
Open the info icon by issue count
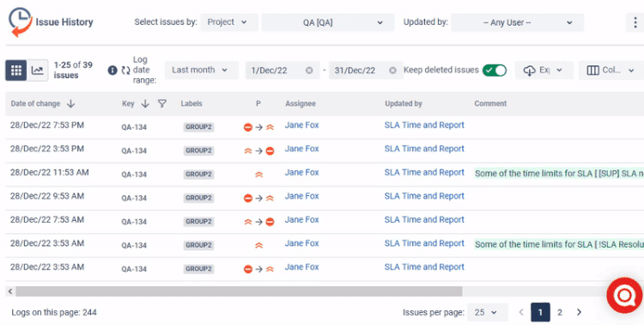tap(112, 71)
